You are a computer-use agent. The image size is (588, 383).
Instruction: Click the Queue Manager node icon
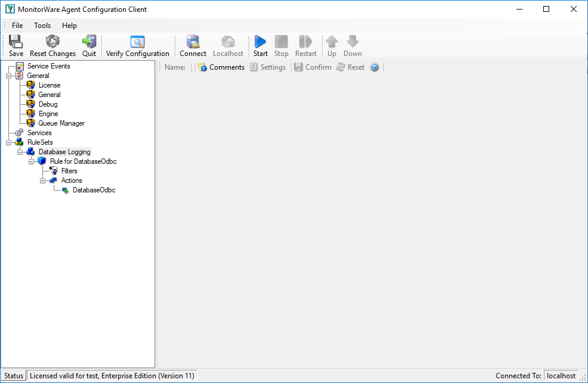tap(31, 123)
